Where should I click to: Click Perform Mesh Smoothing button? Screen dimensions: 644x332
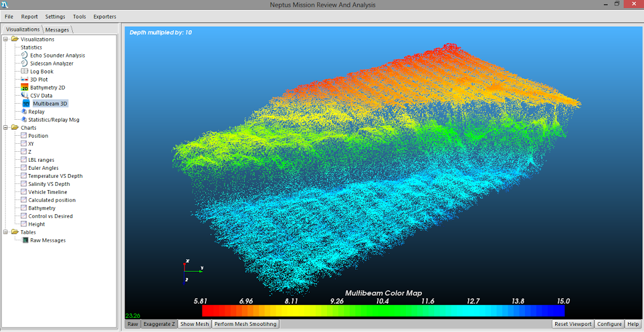pos(246,324)
